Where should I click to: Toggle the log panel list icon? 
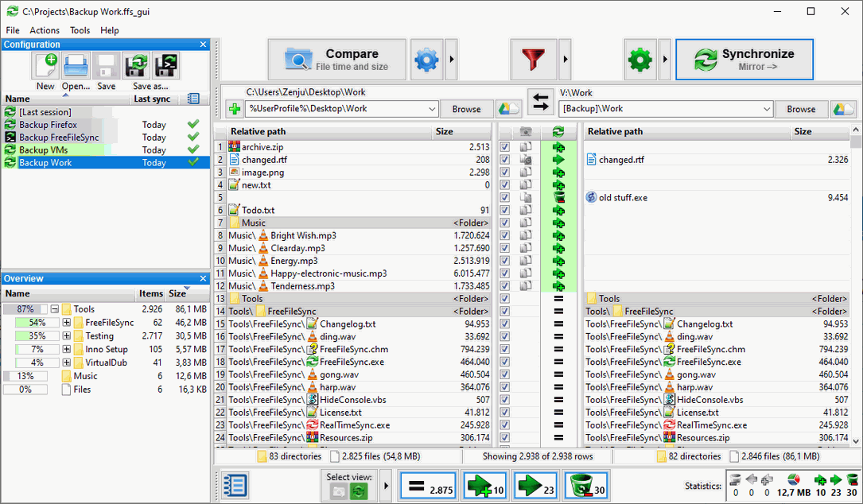point(235,486)
